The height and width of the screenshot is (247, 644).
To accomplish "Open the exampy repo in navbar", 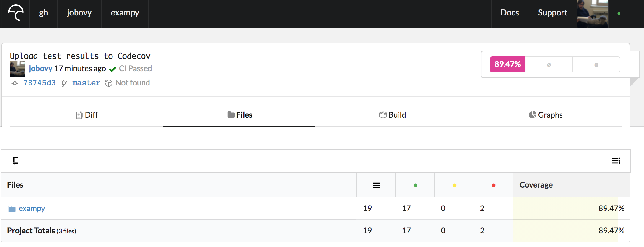I will 125,13.
